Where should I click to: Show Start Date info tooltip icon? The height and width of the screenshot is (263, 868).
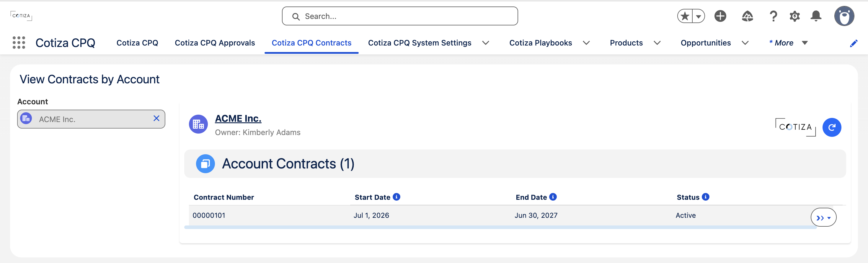click(x=396, y=197)
